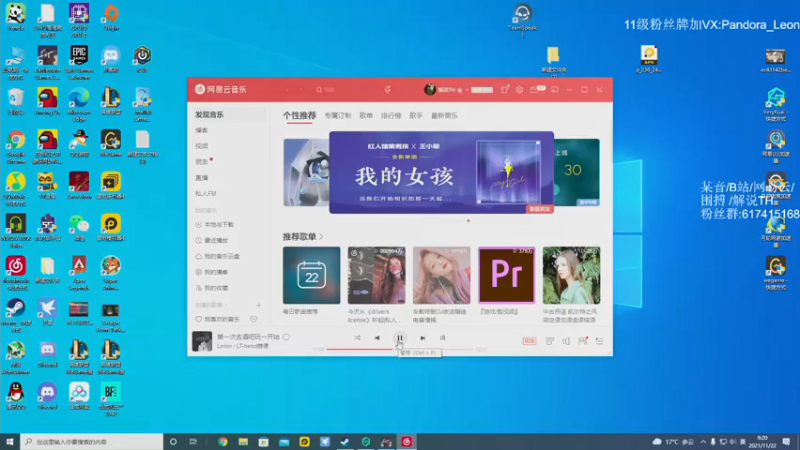Switch to the 歌单 tab
Screen dimensions: 800x450
point(366,116)
